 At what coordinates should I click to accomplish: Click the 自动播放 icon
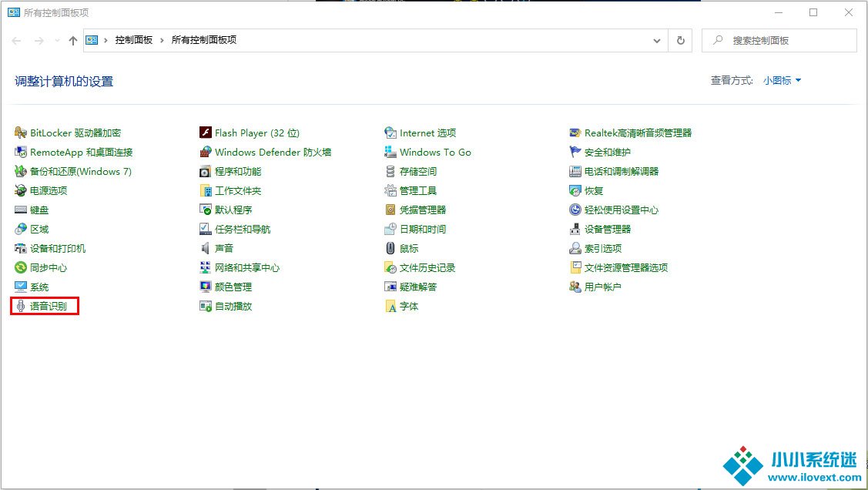coord(206,306)
